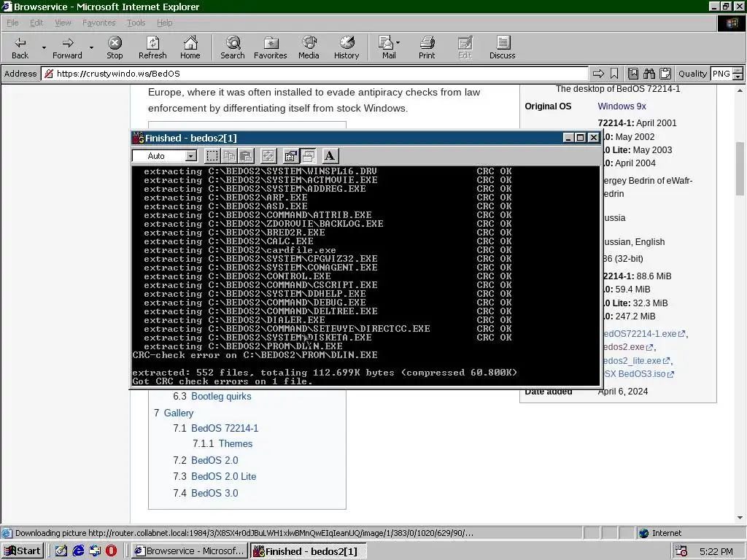Screen dimensions: 747x560
Task: Open the Bootleg quirks contents link
Action: coord(221,396)
